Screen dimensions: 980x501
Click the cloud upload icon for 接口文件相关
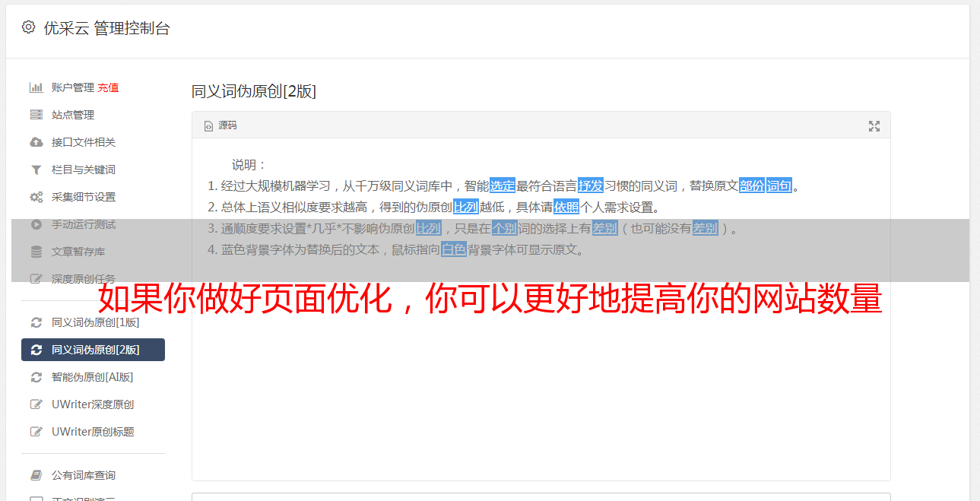(36, 142)
